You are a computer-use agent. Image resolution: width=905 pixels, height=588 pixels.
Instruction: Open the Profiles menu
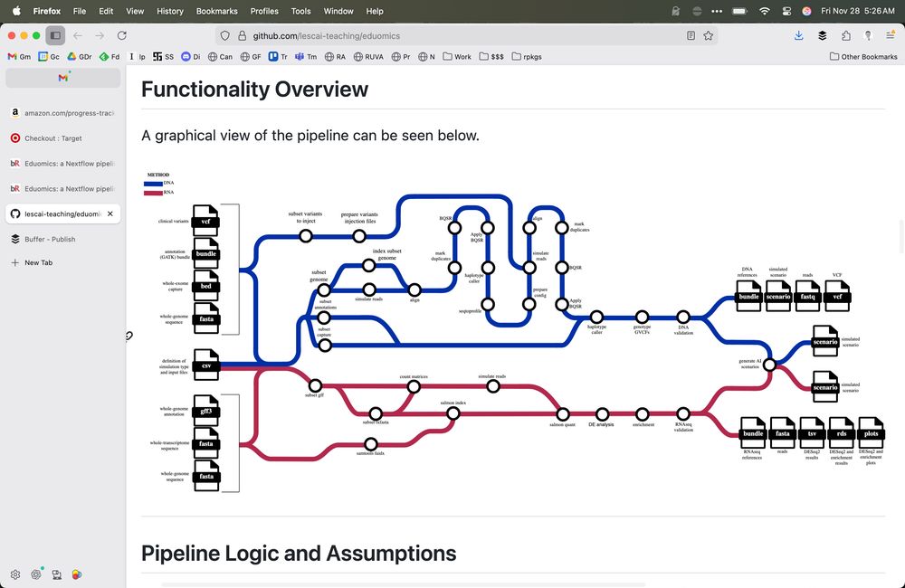[x=264, y=11]
